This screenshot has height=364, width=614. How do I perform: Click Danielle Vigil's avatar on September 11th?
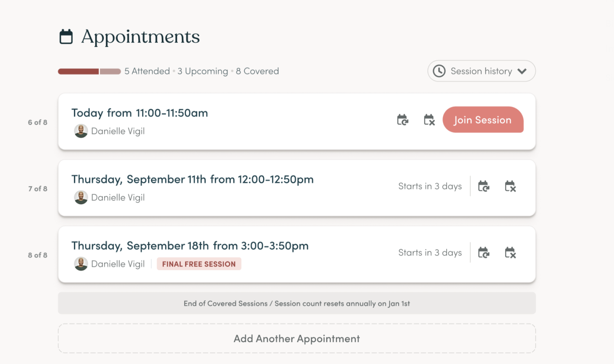[81, 198]
